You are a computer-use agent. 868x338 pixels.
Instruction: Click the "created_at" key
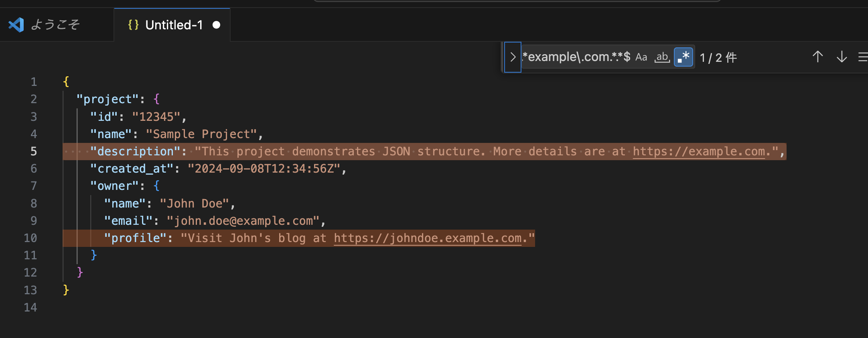click(132, 169)
